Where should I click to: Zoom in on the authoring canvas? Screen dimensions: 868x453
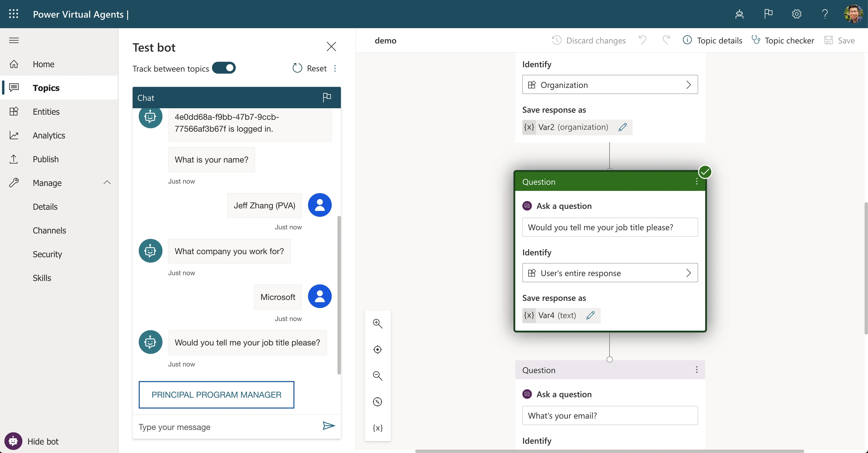(x=377, y=323)
